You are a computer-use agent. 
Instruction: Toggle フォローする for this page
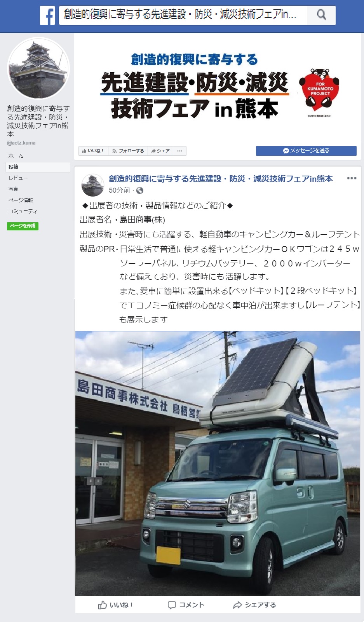(128, 151)
